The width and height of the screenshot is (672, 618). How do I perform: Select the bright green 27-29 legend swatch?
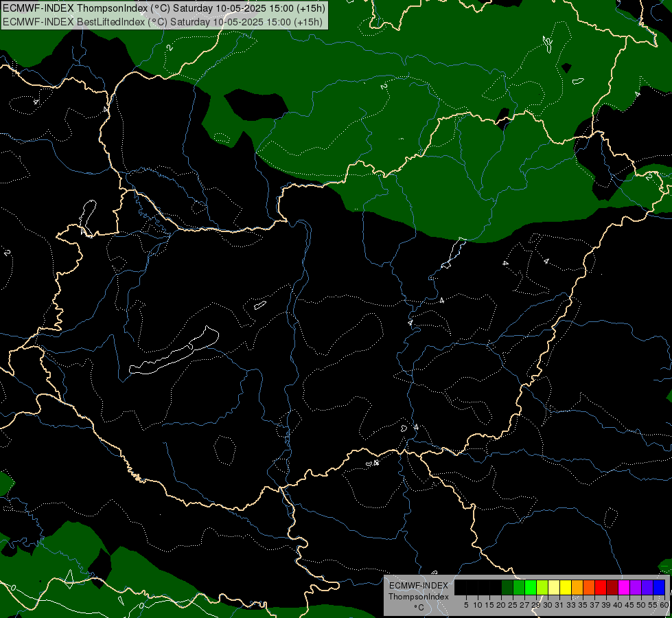531,587
